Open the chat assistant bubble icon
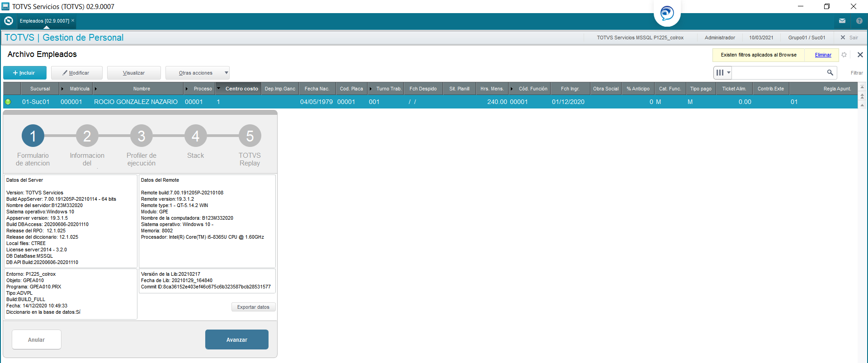The height and width of the screenshot is (363, 868). tap(667, 13)
